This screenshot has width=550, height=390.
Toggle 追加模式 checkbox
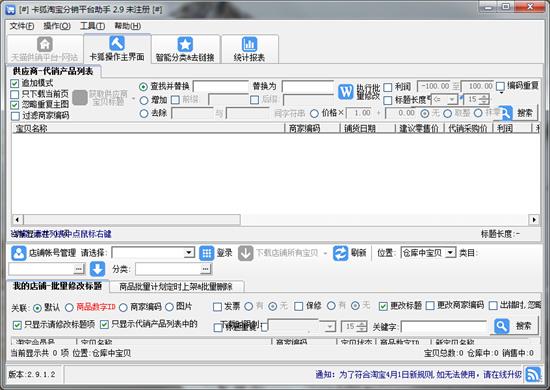[14, 83]
